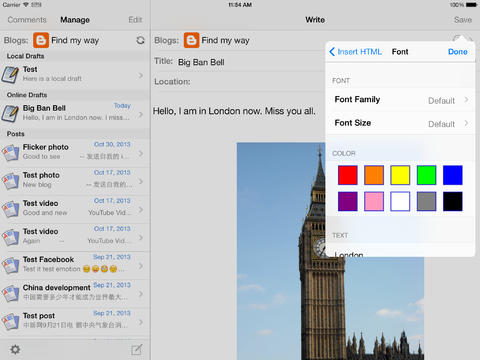Tap the Here is a local draft subtitle
This screenshot has height=360, width=480.
[x=52, y=79]
